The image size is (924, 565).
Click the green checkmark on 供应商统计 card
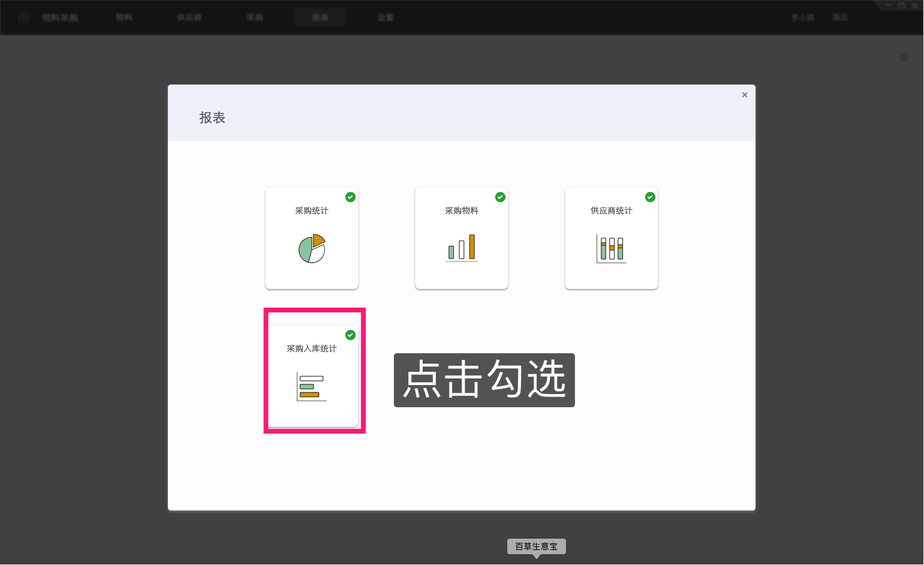[x=650, y=197]
